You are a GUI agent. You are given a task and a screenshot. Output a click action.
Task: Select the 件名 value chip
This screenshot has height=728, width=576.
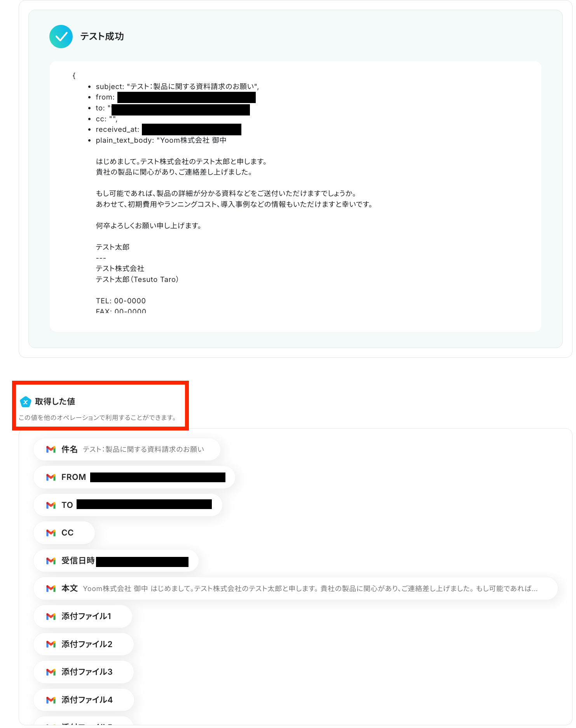127,450
